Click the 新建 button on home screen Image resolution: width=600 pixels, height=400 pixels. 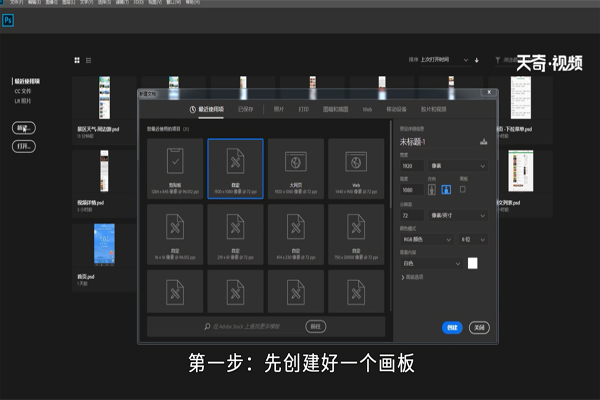(24, 128)
